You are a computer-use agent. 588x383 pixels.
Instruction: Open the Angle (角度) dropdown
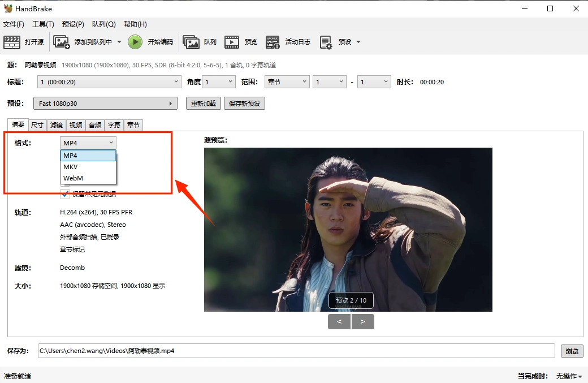click(219, 82)
